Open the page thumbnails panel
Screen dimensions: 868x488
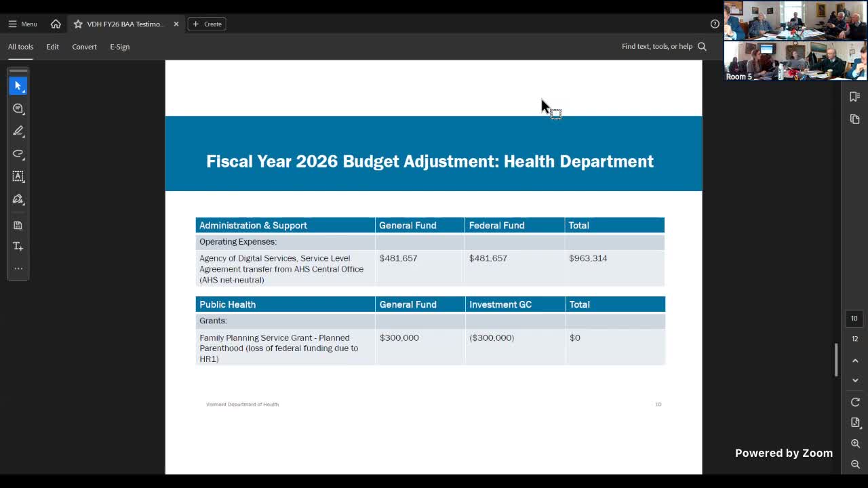tap(854, 119)
